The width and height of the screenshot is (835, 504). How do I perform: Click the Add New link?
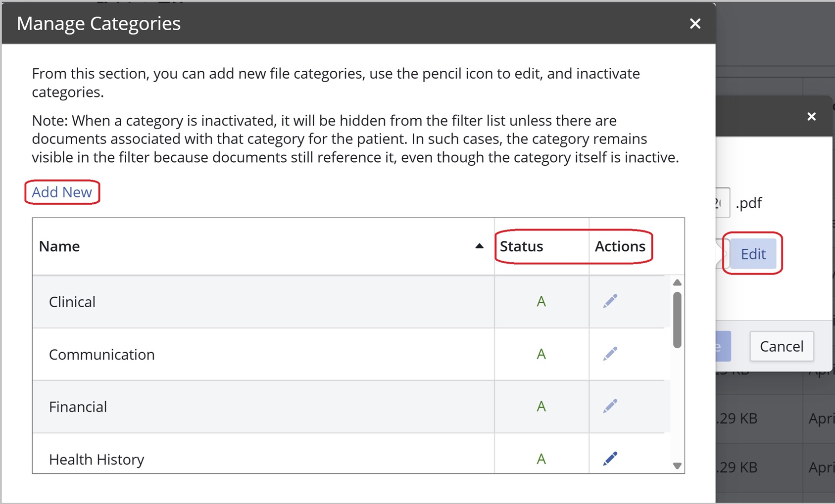(x=62, y=192)
